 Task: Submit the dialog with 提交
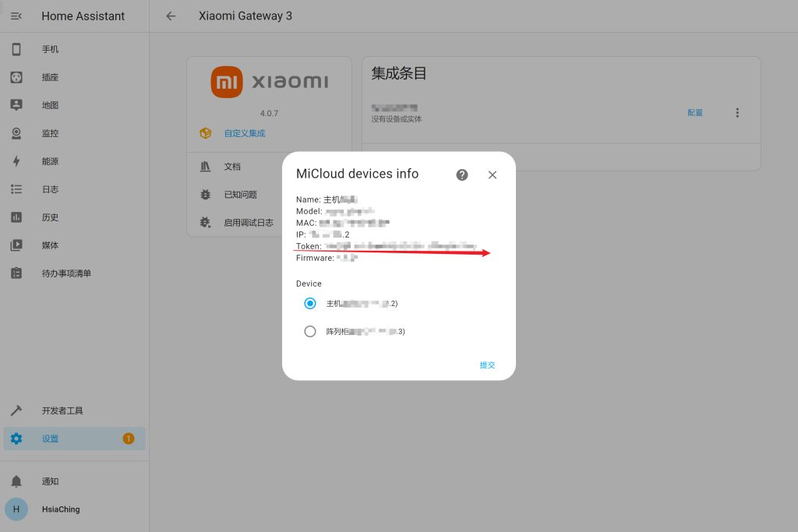[x=488, y=365]
